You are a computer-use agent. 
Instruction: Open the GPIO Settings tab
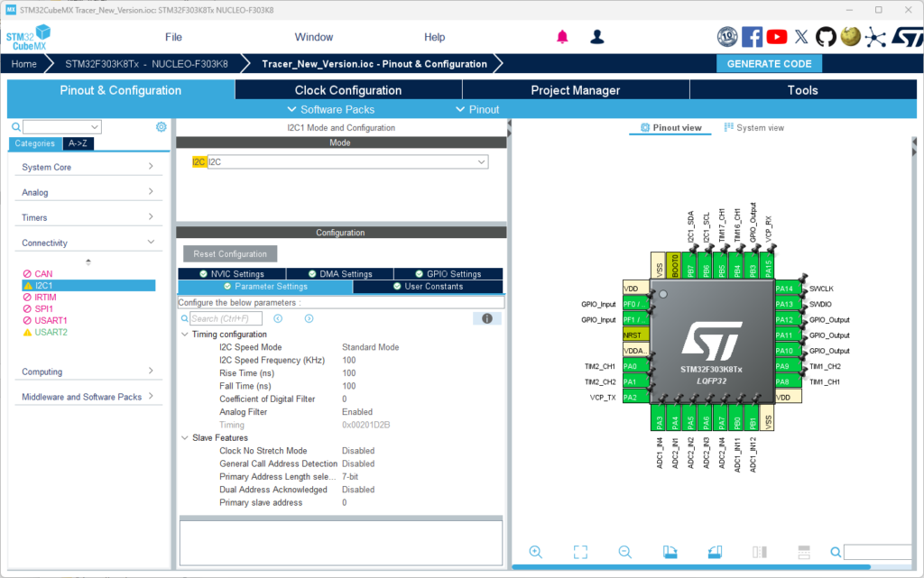(448, 274)
